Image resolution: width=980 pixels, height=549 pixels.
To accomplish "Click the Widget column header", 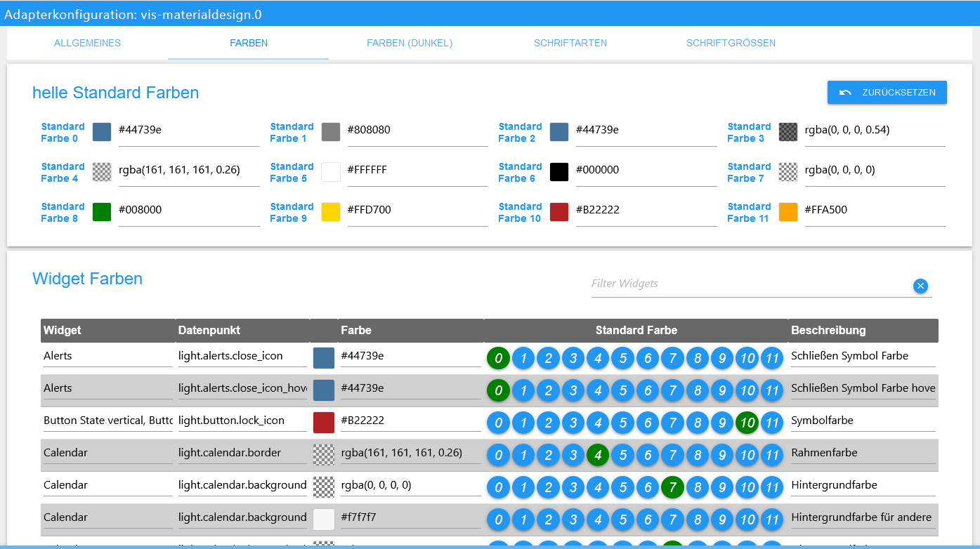I will tap(107, 331).
